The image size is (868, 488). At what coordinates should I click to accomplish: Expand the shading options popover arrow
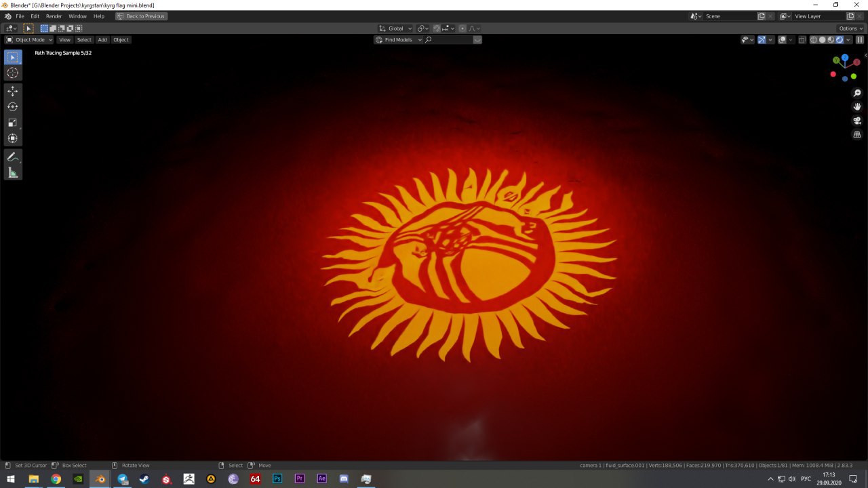tap(848, 39)
